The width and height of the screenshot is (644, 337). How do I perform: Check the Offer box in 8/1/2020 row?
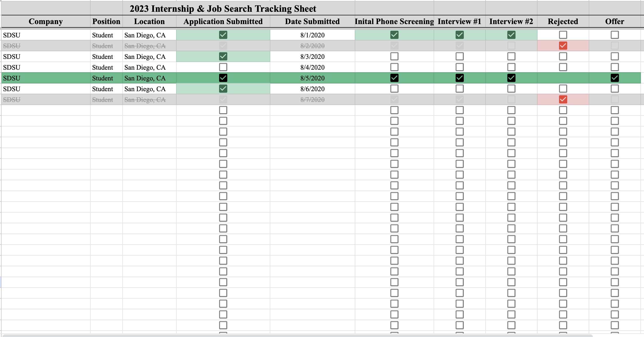(x=615, y=35)
